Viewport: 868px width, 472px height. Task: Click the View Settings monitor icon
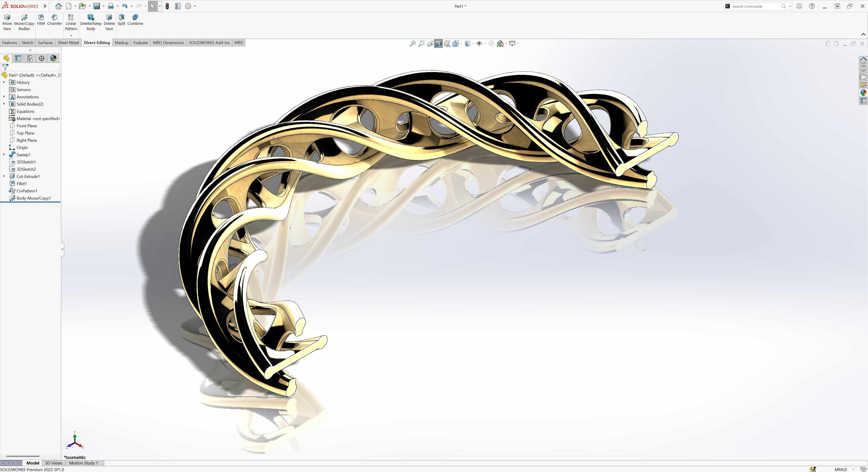pyautogui.click(x=512, y=43)
